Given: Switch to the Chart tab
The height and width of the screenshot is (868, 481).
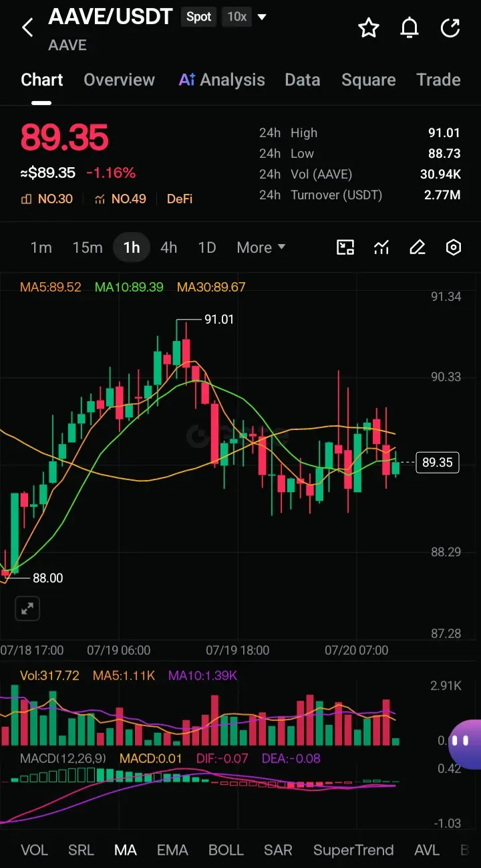Looking at the screenshot, I should 41,80.
